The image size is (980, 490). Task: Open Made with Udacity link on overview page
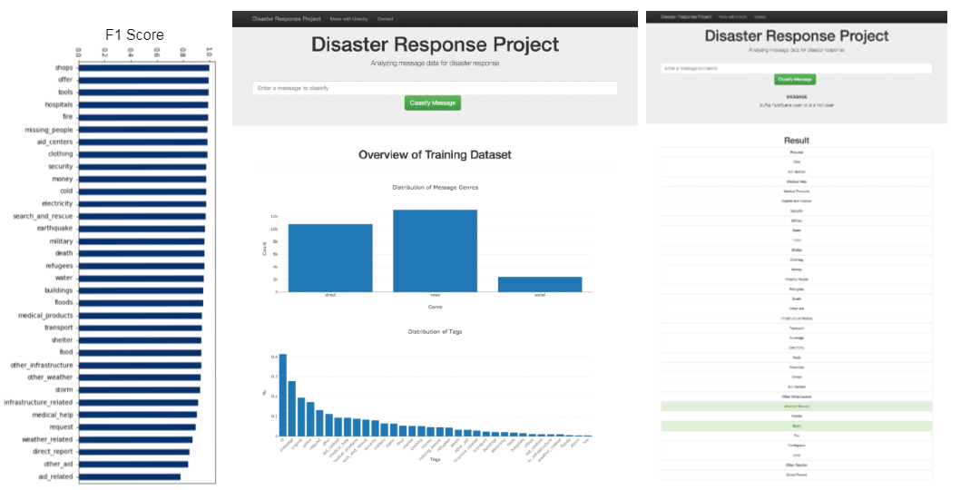[x=348, y=18]
